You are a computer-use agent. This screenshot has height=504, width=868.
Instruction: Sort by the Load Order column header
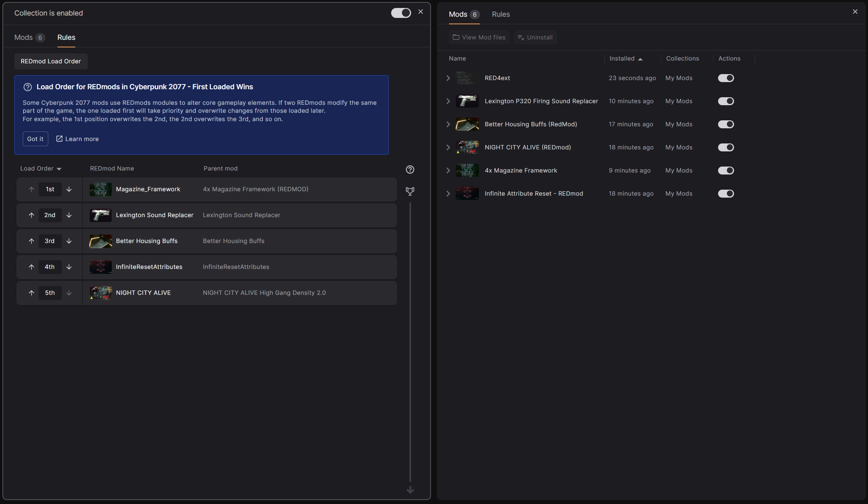coord(41,169)
